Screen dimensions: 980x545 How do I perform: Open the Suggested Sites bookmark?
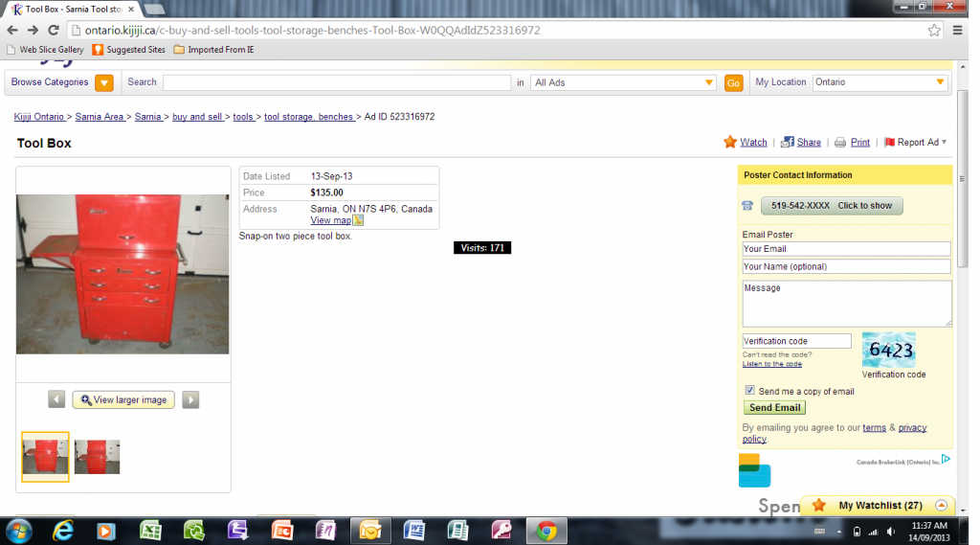coord(129,50)
